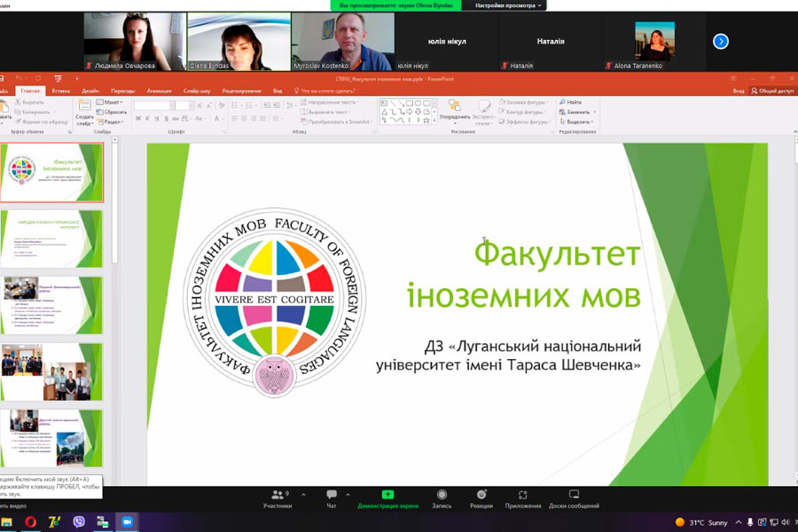This screenshot has width=798, height=532.
Task: Click Формат по образцу format painter
Action: click(42, 121)
